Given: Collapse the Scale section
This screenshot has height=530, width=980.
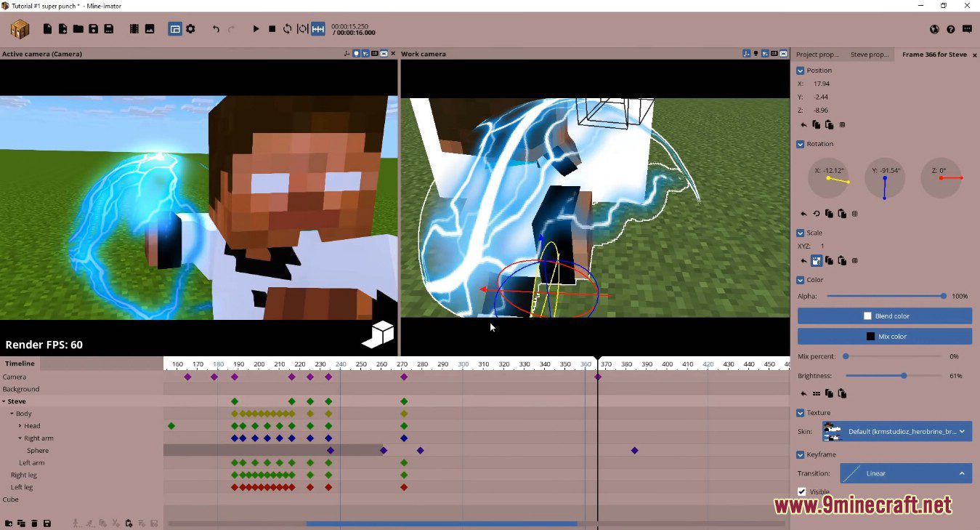Looking at the screenshot, I should click(x=801, y=233).
